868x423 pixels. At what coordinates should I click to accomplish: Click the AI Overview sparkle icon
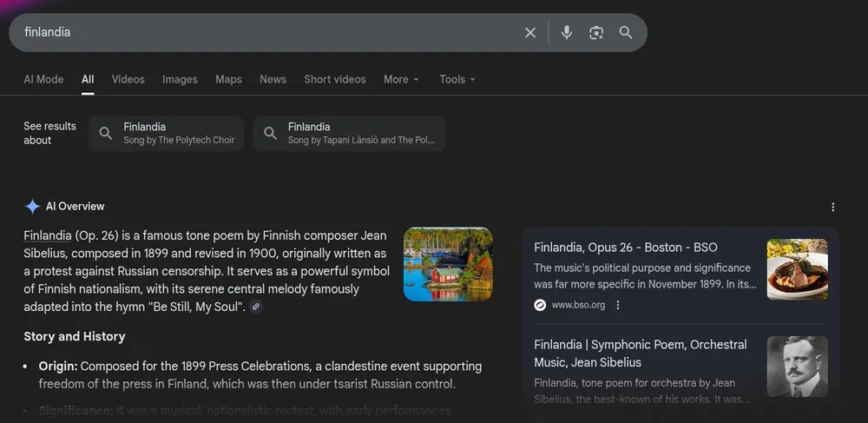(32, 207)
